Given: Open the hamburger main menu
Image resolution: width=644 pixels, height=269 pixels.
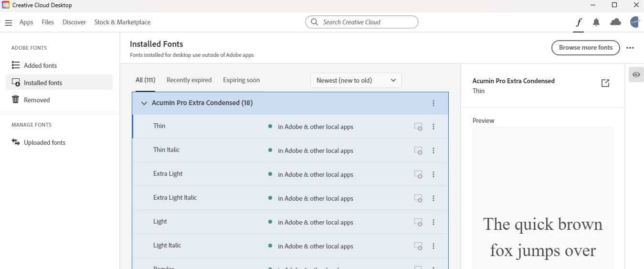Looking at the screenshot, I should click(x=9, y=22).
